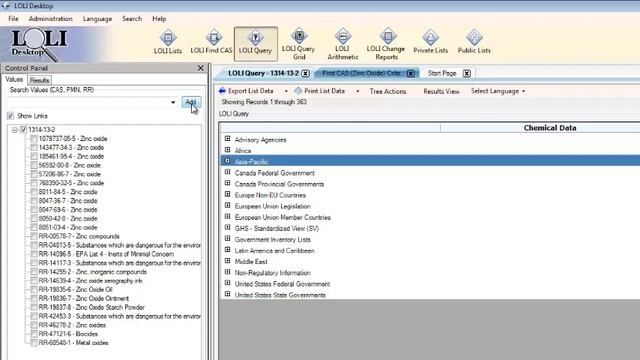Switch to the Results tab
This screenshot has width=640, height=360.
click(x=40, y=80)
